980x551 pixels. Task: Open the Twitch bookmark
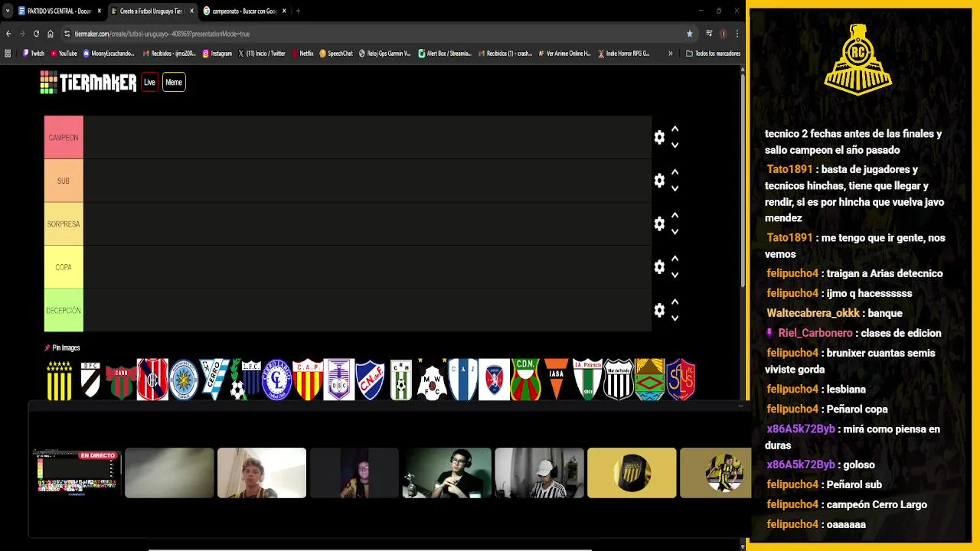(34, 54)
